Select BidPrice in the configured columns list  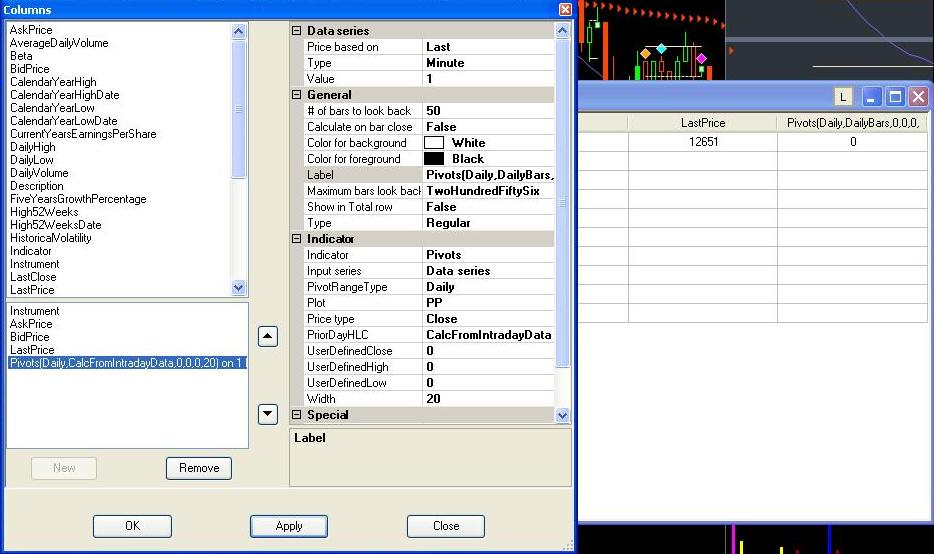(29, 337)
